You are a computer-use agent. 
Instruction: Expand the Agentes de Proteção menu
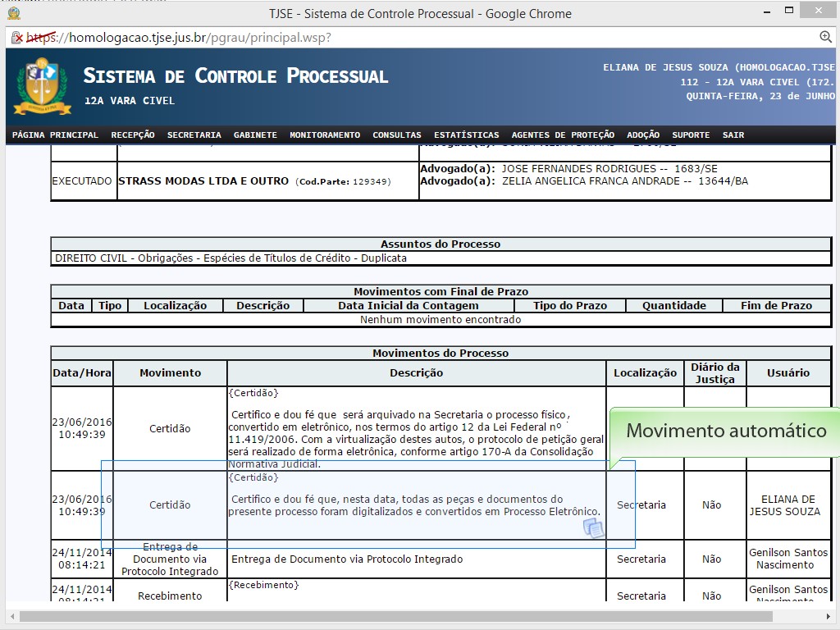point(563,135)
